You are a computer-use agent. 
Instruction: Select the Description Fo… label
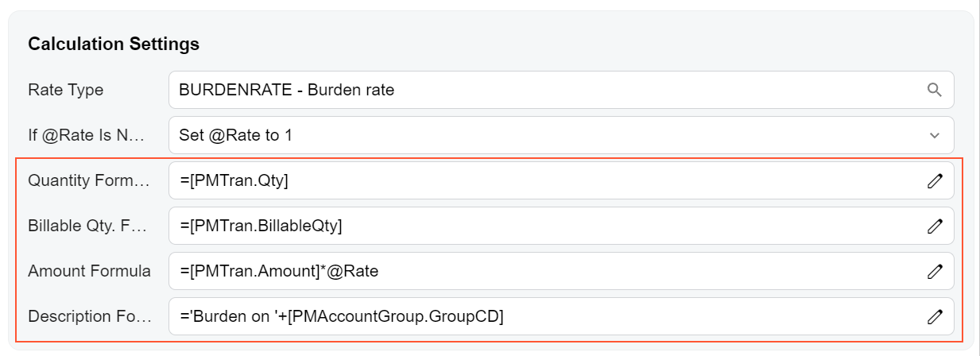[x=89, y=316]
